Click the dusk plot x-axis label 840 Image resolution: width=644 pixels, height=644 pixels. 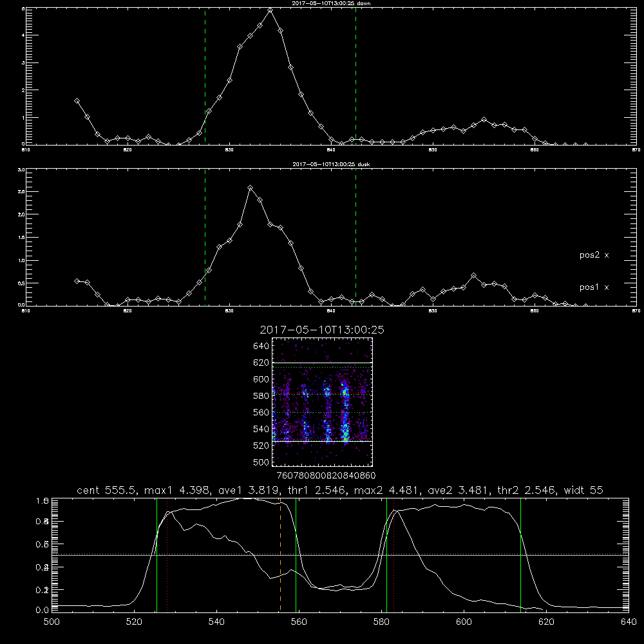tap(331, 311)
